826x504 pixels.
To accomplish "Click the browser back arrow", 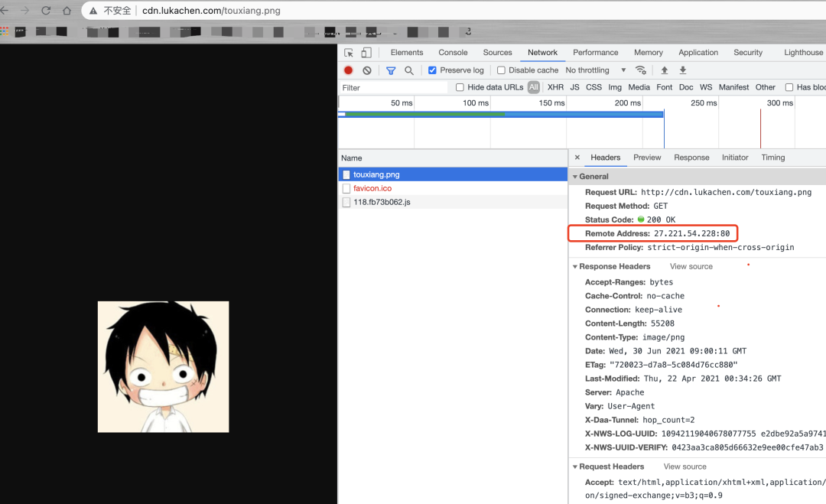I will point(5,11).
